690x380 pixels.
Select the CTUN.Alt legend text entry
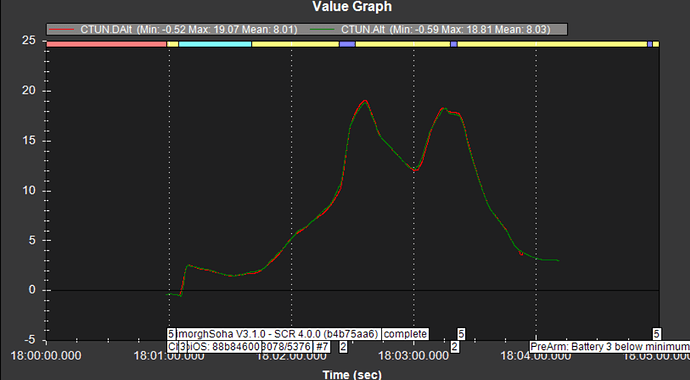(x=446, y=29)
